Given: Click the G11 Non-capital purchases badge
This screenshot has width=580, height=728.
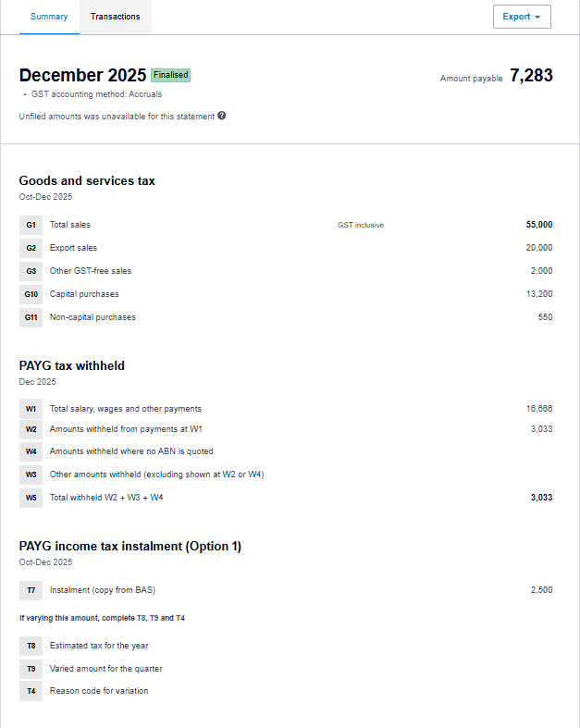Looking at the screenshot, I should pyautogui.click(x=31, y=317).
